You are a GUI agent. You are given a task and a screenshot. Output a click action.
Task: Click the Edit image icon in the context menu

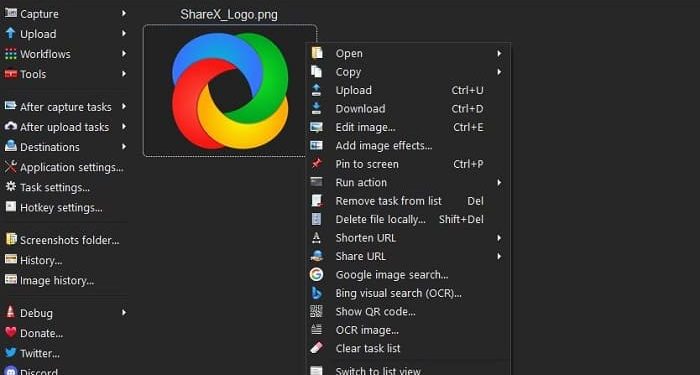(317, 127)
